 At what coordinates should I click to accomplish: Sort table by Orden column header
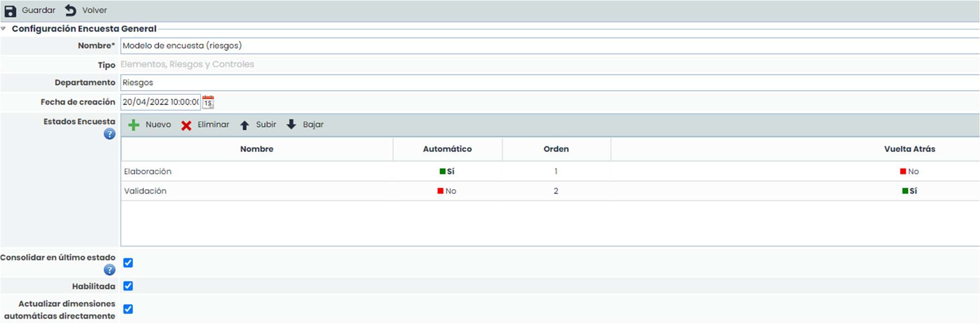556,149
